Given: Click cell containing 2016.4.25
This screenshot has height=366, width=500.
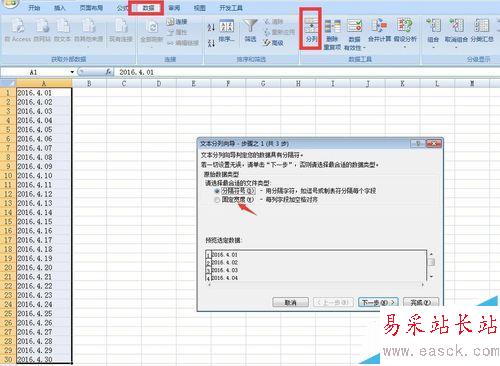Looking at the screenshot, I should 44,314.
